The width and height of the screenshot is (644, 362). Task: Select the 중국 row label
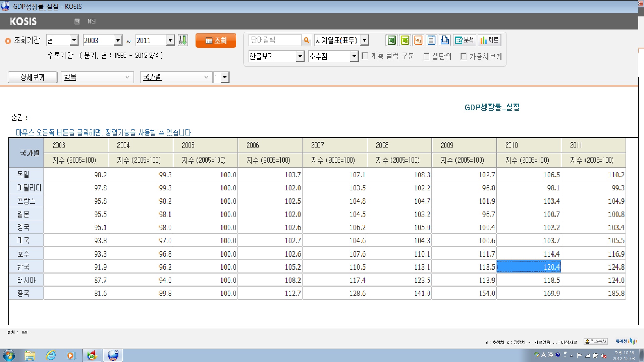pyautogui.click(x=26, y=293)
